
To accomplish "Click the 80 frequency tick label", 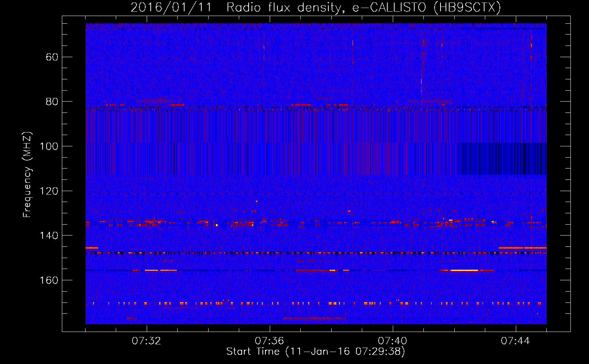I will click(x=52, y=102).
